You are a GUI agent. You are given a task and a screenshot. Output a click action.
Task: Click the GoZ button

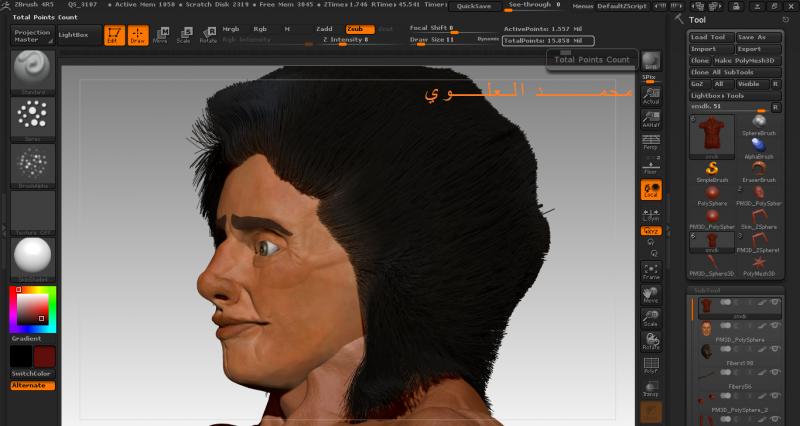698,84
